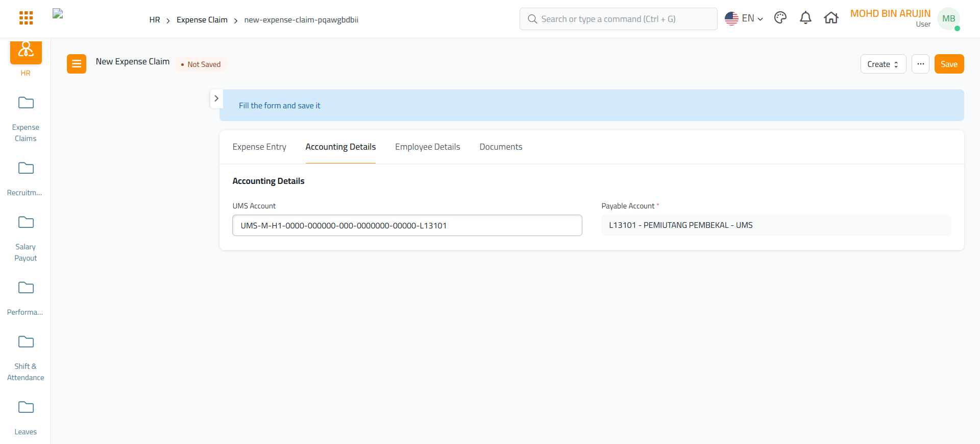Open the three-dots more options menu

pyautogui.click(x=920, y=64)
